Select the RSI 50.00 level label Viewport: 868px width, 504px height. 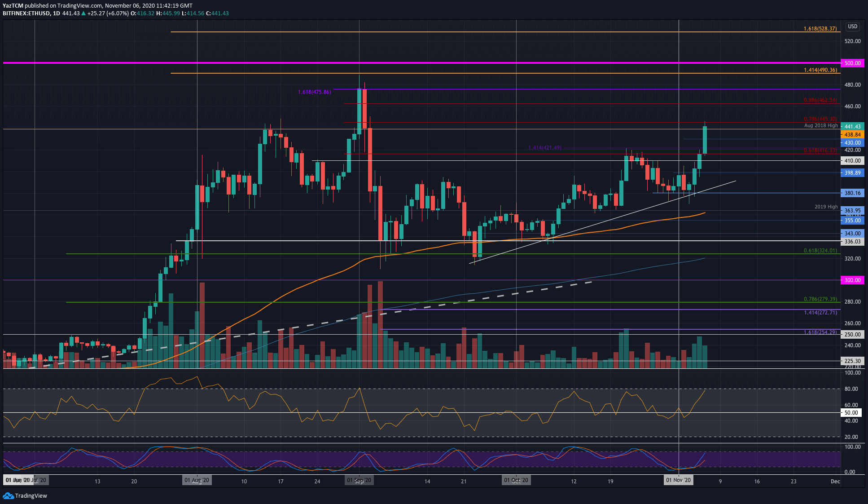(851, 413)
